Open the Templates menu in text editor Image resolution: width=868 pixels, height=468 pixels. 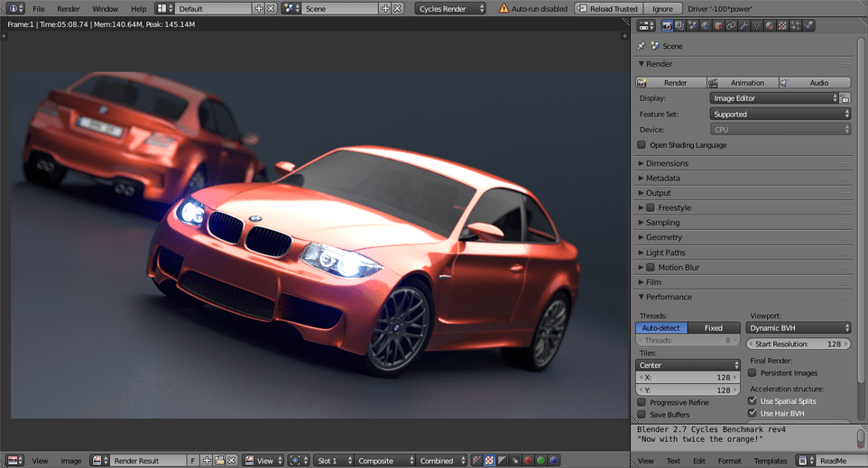coord(770,461)
